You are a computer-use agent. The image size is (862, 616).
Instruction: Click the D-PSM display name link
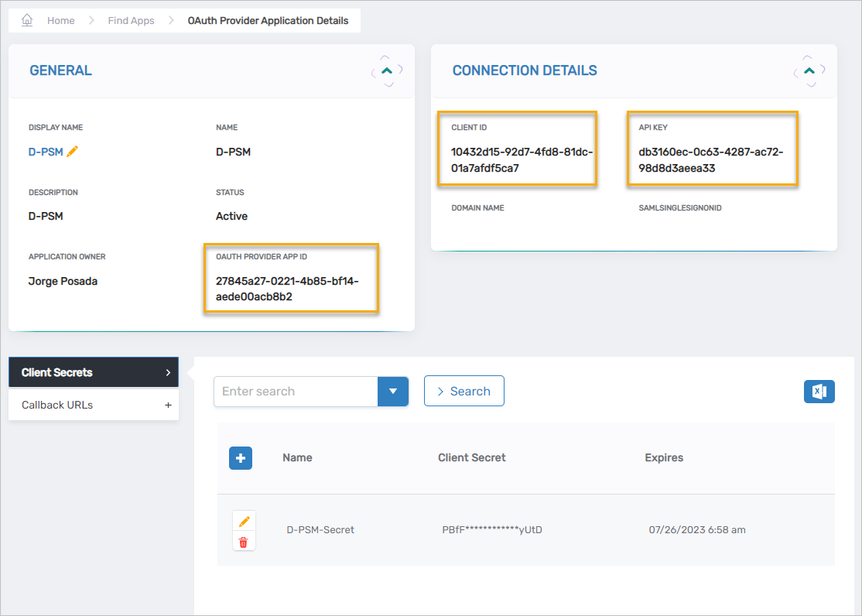[x=46, y=152]
